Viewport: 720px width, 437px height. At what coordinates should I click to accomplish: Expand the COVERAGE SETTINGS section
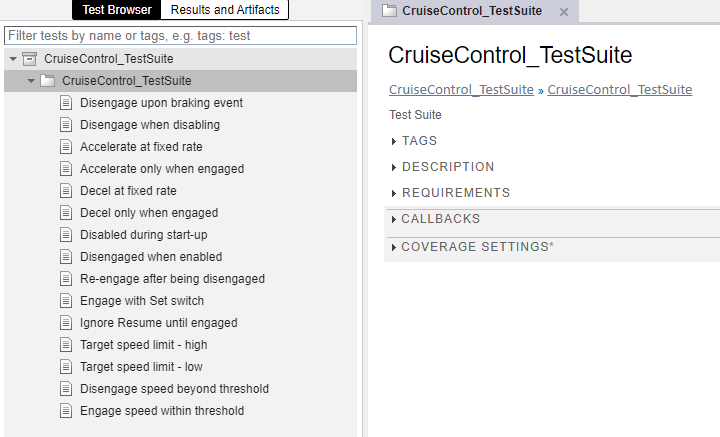coord(395,247)
